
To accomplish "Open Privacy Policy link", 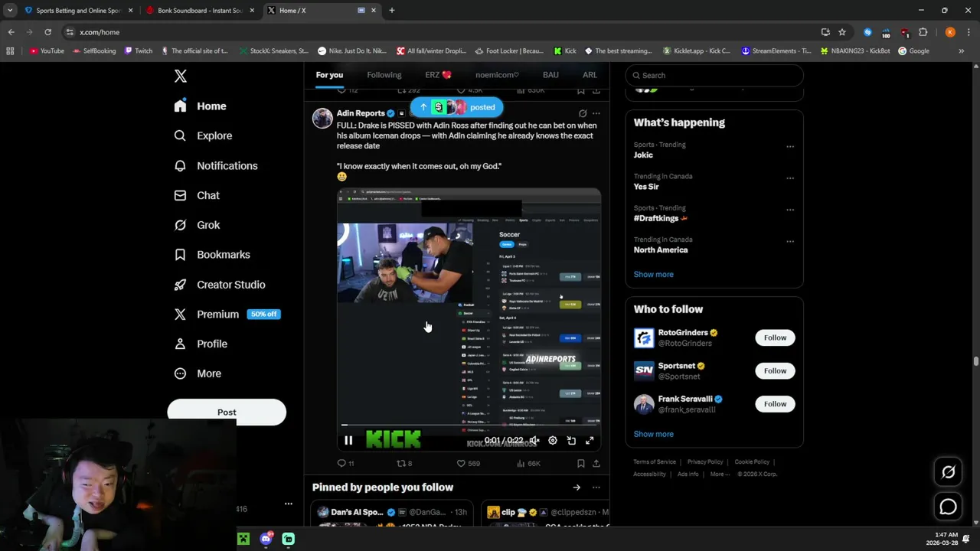I will point(705,462).
